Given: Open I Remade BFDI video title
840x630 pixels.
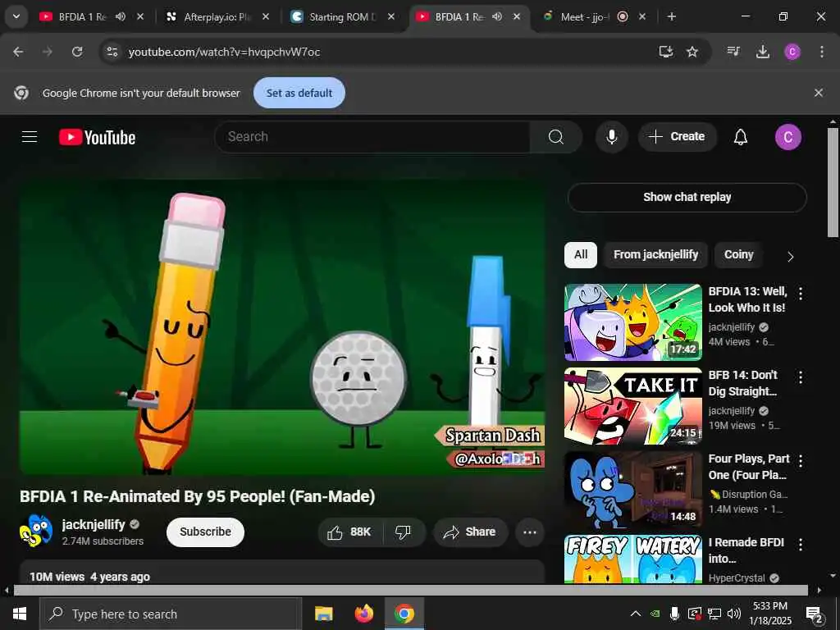Looking at the screenshot, I should 746,550.
